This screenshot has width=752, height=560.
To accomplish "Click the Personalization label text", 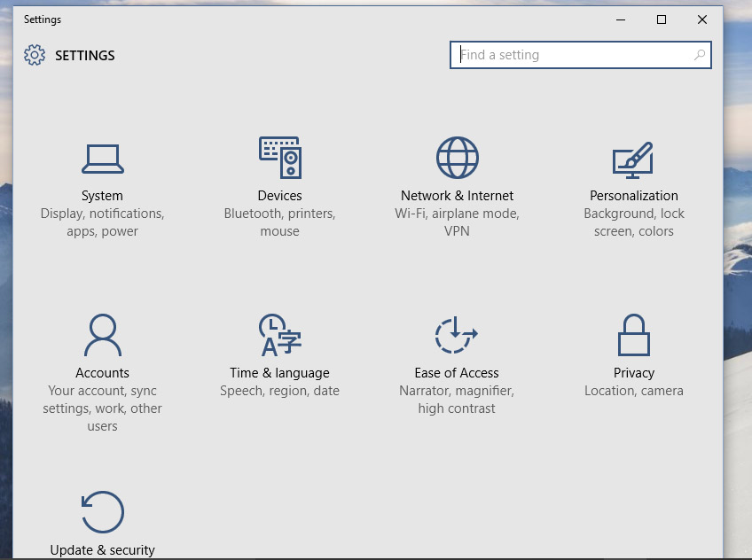I will (633, 196).
